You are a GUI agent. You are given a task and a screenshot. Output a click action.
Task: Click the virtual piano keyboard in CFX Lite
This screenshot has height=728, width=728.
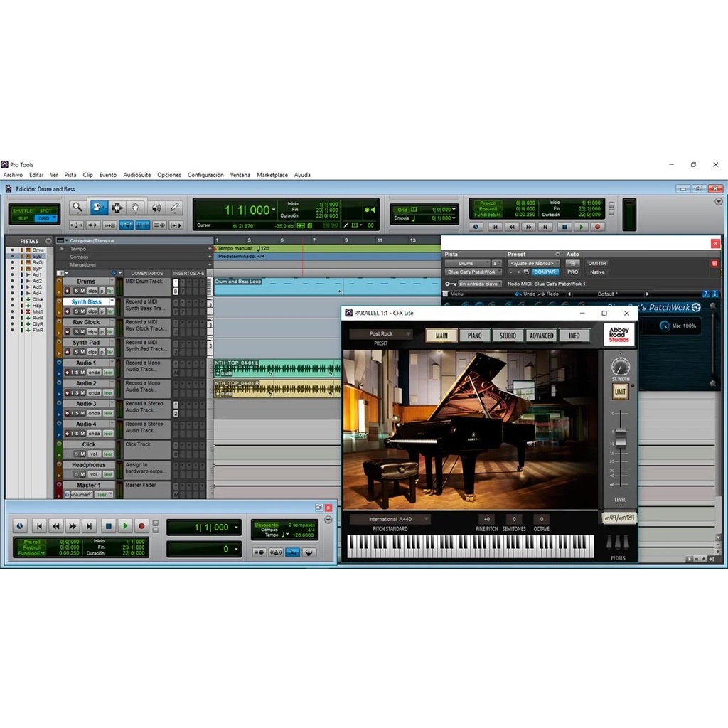[471, 546]
